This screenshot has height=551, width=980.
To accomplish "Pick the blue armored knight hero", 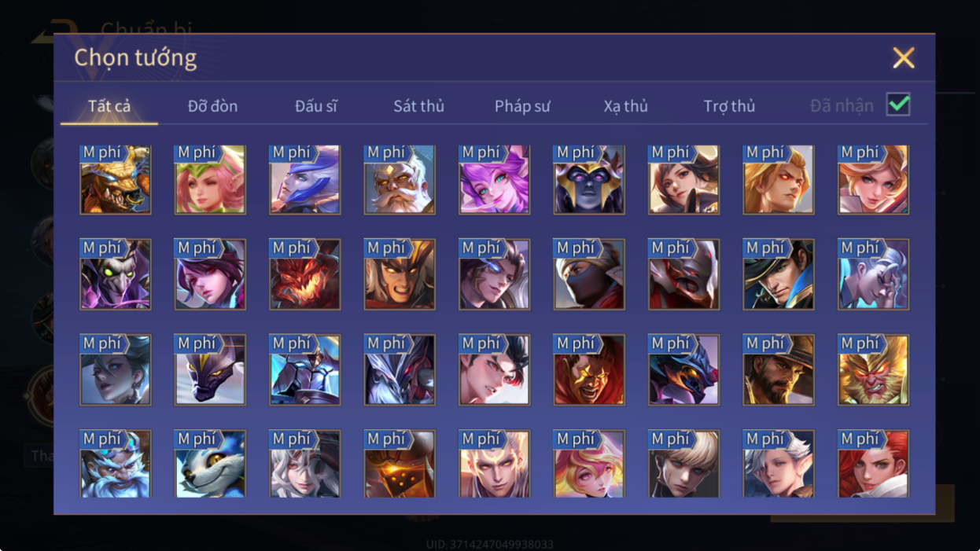I will tap(305, 370).
